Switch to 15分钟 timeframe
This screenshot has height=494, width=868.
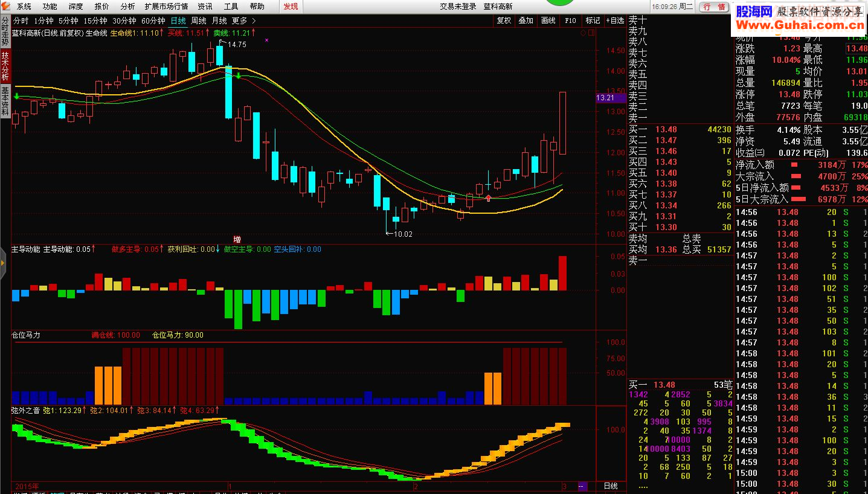tap(95, 21)
